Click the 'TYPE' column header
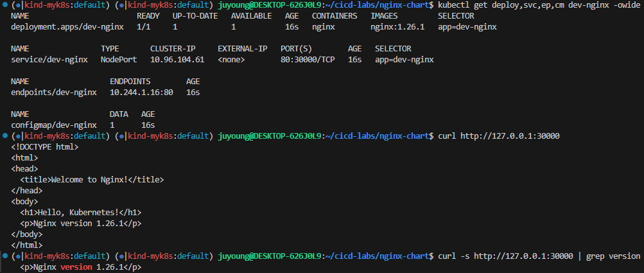Viewport: 644px width, 273px height. coord(110,49)
